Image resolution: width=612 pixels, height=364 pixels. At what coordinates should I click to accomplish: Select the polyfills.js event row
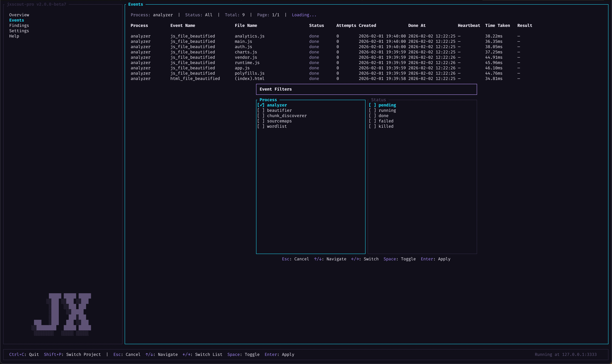tap(325, 73)
